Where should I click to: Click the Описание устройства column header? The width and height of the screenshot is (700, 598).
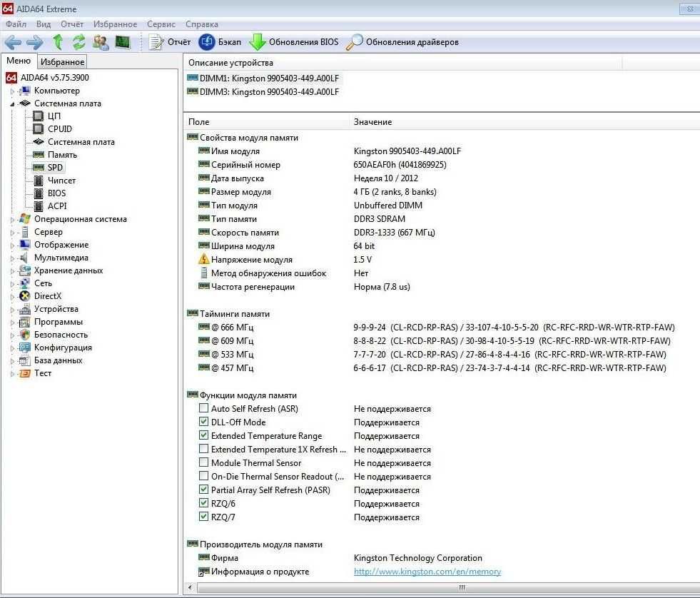click(402, 63)
